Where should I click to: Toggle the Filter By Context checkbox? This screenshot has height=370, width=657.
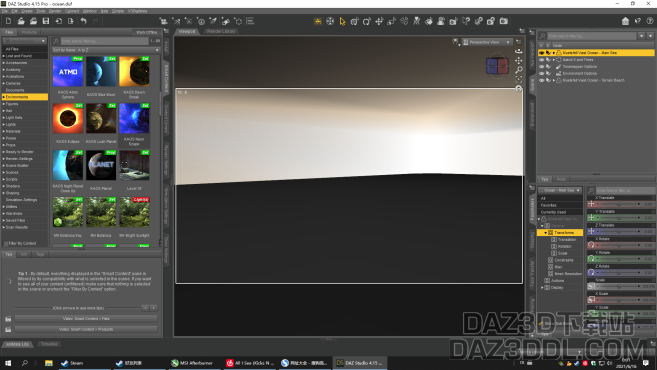[6, 243]
